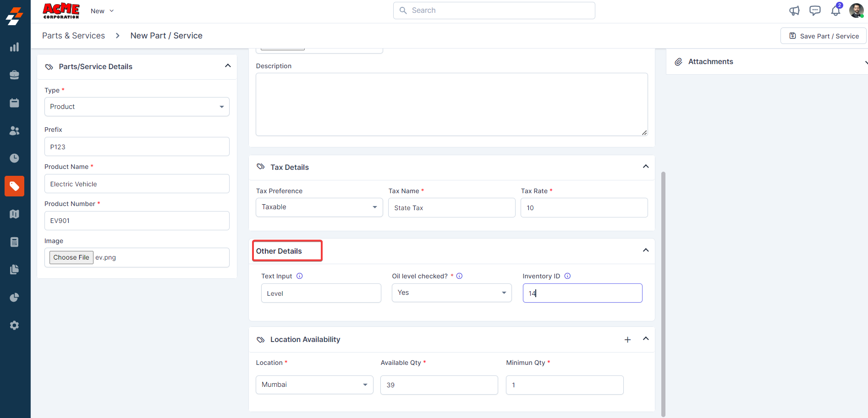Open the calendar icon in sidebar
The image size is (868, 418).
pyautogui.click(x=15, y=103)
